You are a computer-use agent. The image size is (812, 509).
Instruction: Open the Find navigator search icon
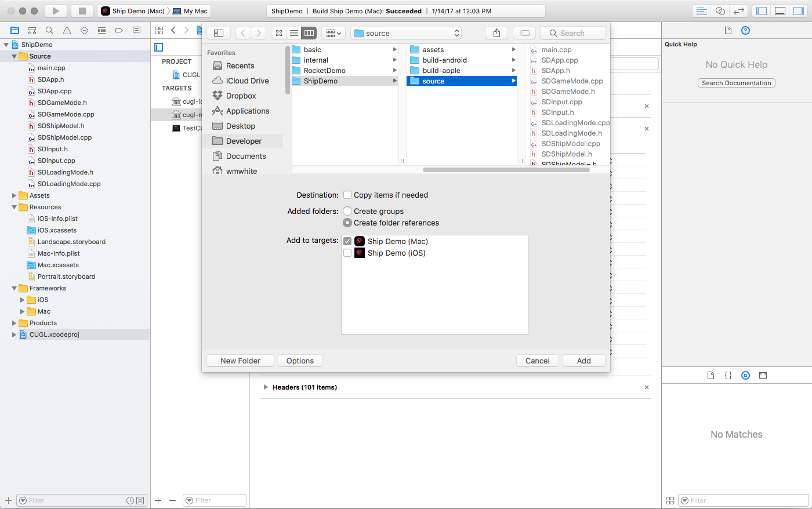point(49,31)
